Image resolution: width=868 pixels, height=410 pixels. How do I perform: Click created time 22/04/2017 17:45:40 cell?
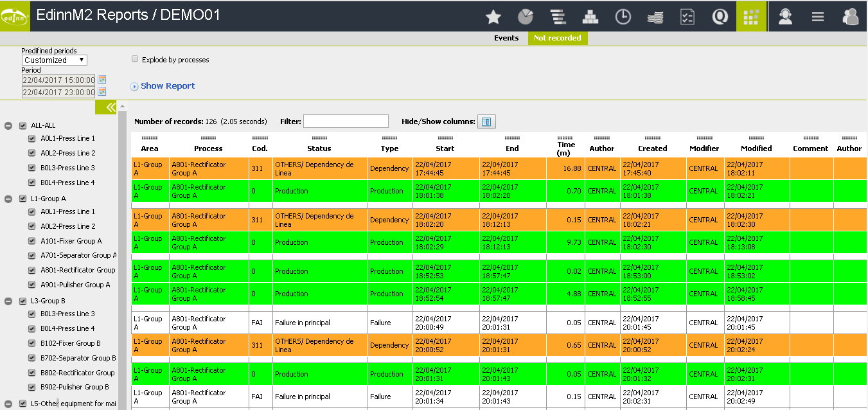pyautogui.click(x=653, y=168)
